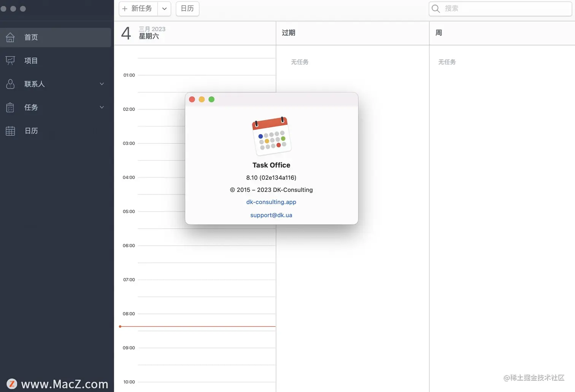Click the version text 8.10 (02e134a116)

click(x=271, y=177)
